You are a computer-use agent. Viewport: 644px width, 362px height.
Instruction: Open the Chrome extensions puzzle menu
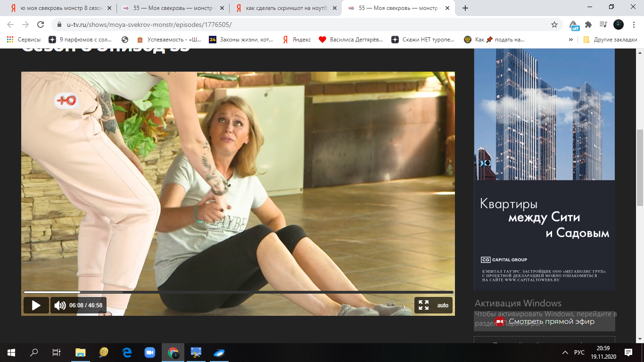[588, 25]
